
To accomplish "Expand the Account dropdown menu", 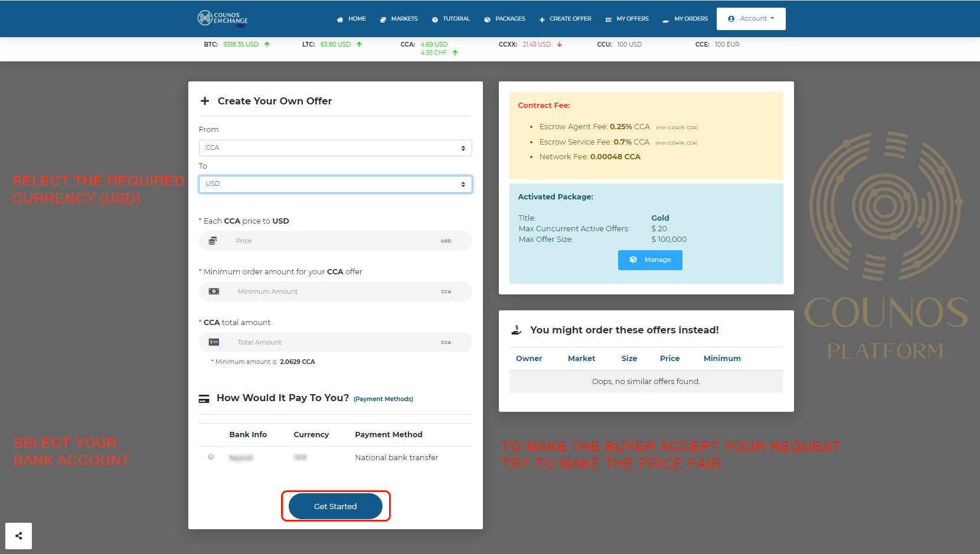I will coord(751,19).
